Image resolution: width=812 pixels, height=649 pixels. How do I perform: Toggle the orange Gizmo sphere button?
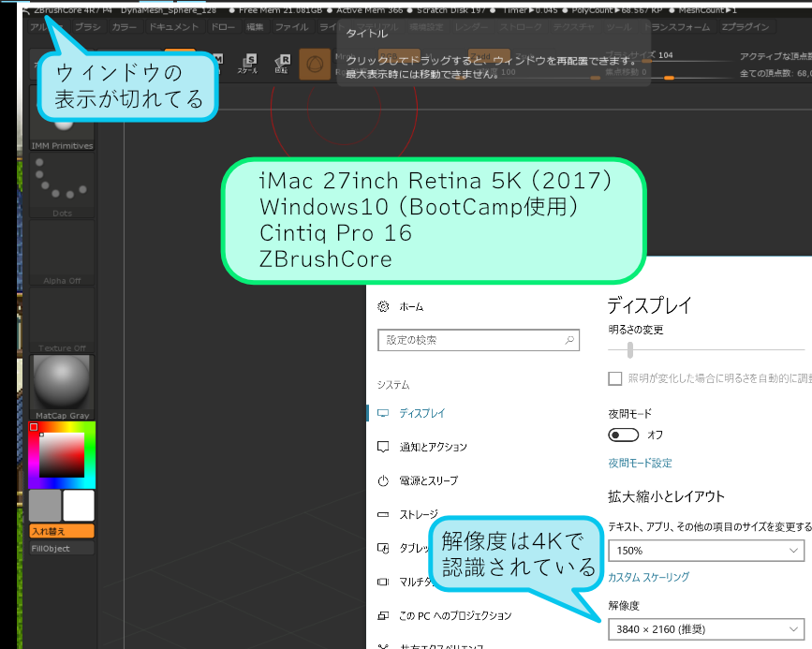(315, 65)
